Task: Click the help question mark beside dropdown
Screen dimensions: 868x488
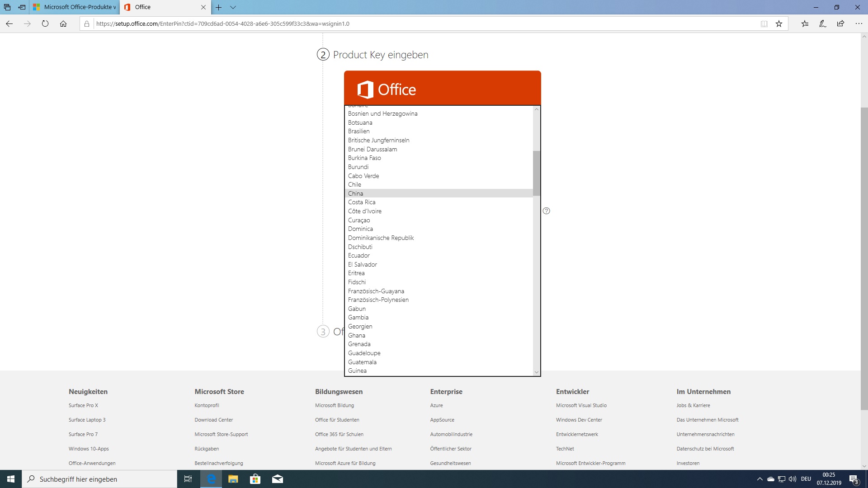Action: (x=546, y=211)
